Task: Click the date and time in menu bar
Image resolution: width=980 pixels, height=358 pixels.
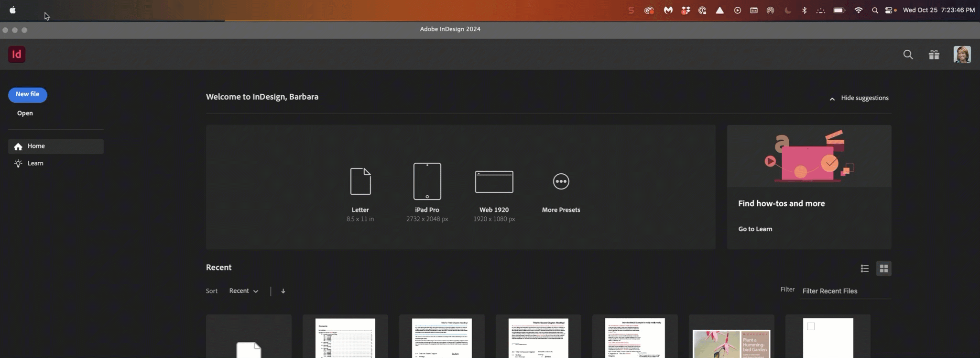Action: pyautogui.click(x=938, y=10)
